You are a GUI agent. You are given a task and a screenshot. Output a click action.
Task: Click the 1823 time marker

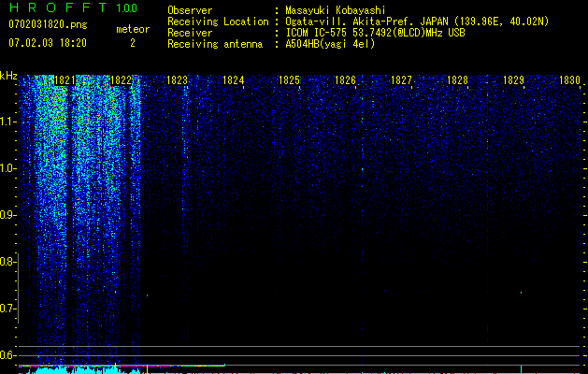(x=177, y=80)
